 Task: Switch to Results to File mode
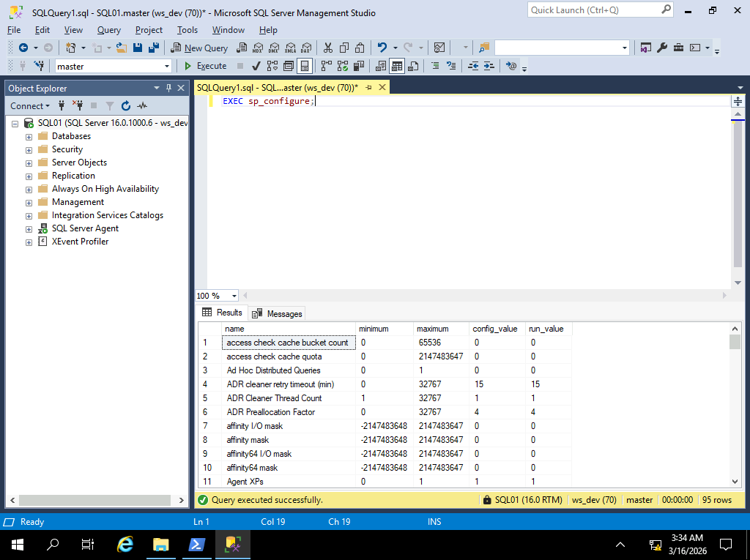point(413,66)
